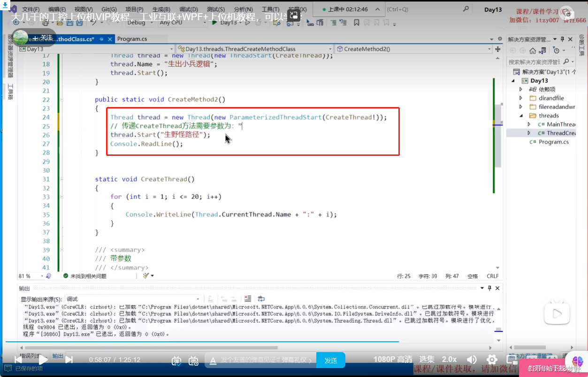
Task: Open the 81 % zoom level dropdown
Action: [31, 276]
